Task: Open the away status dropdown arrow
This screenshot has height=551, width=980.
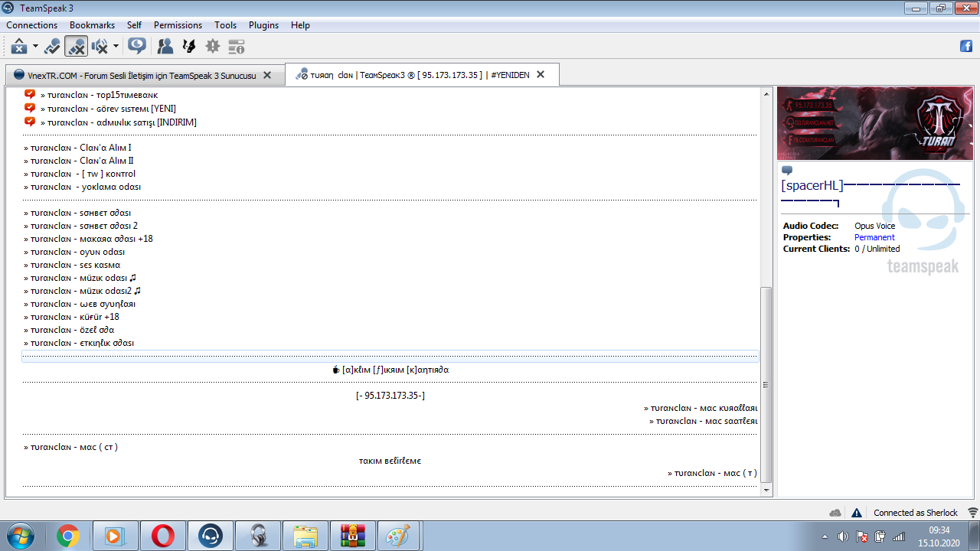Action: pyautogui.click(x=35, y=47)
